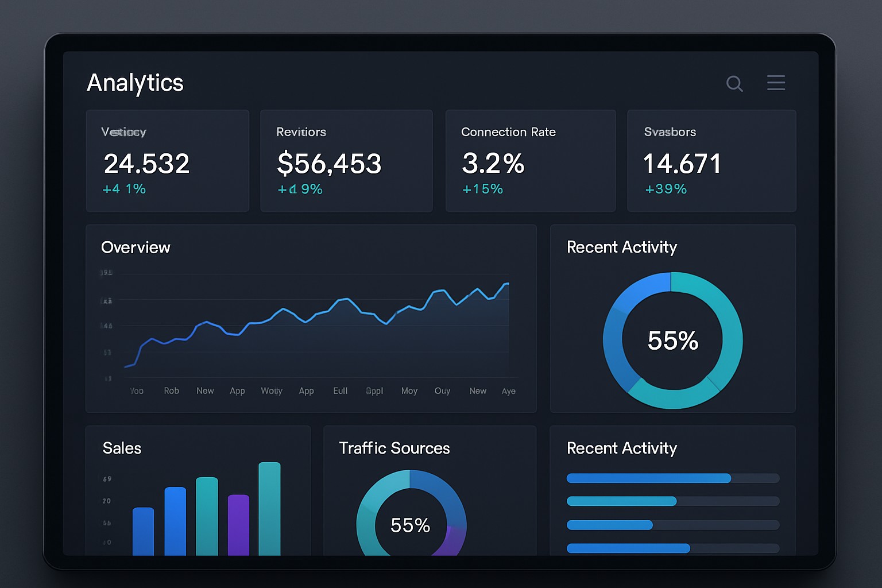Select the Revenue $56,453 card
882x588 pixels.
click(x=346, y=161)
